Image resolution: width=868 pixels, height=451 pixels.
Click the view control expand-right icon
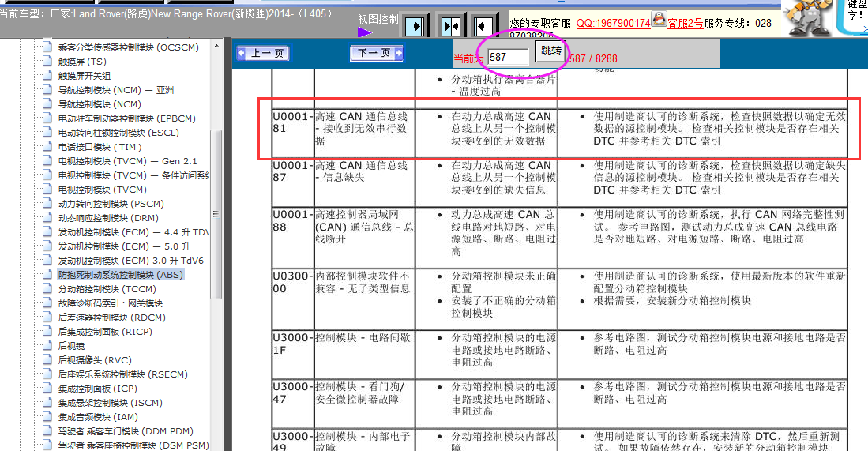[x=415, y=25]
